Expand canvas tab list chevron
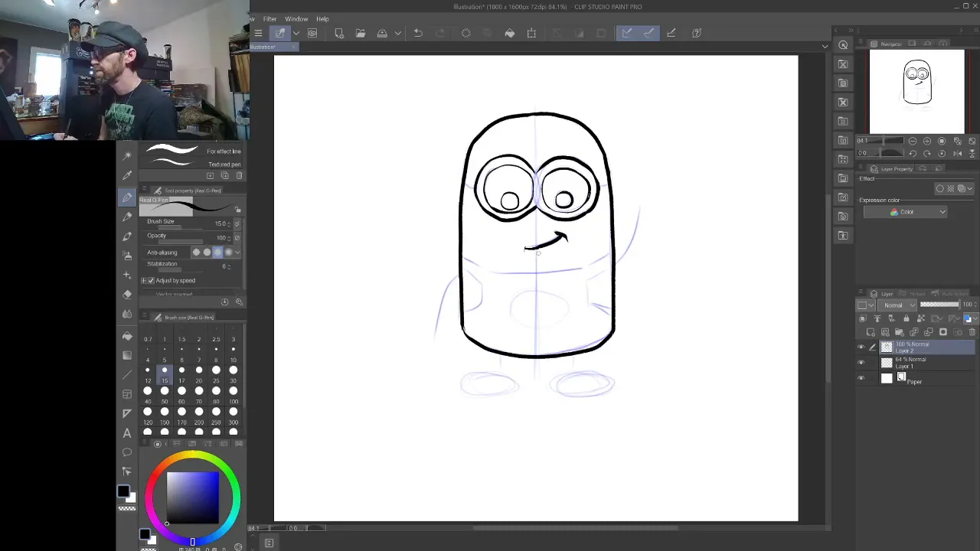Screen dimensions: 980x551 [x=825, y=47]
